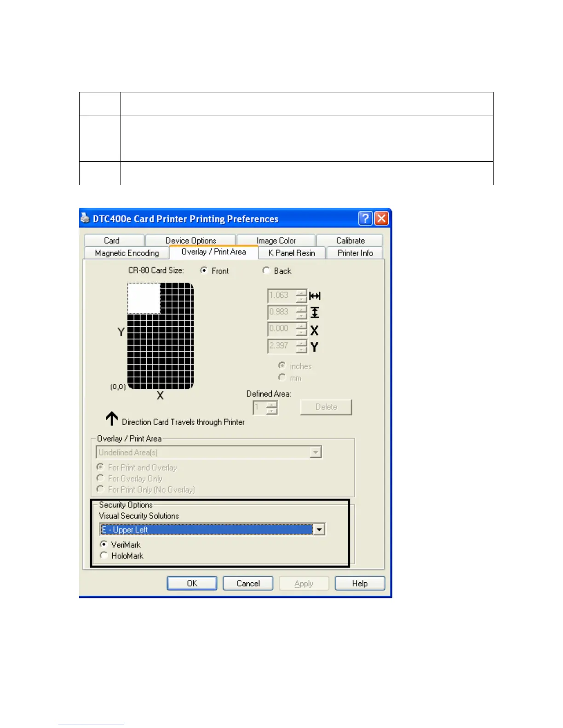Go to the Magnetic Encoding tab
This screenshot has width=563, height=728.
126,253
